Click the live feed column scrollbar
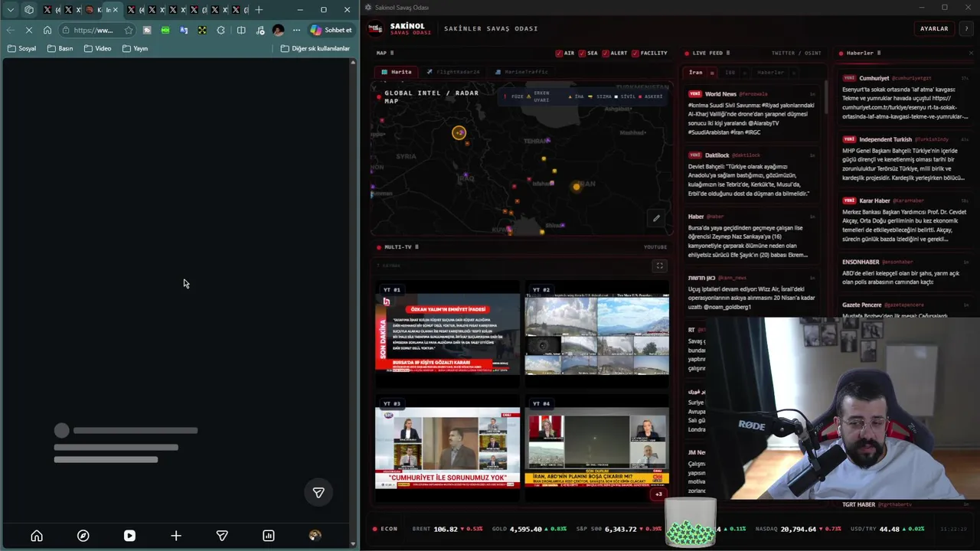The height and width of the screenshot is (551, 980). click(825, 98)
